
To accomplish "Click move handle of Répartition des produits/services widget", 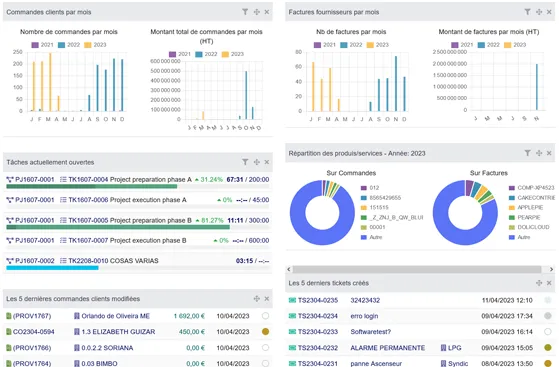I will coord(539,153).
